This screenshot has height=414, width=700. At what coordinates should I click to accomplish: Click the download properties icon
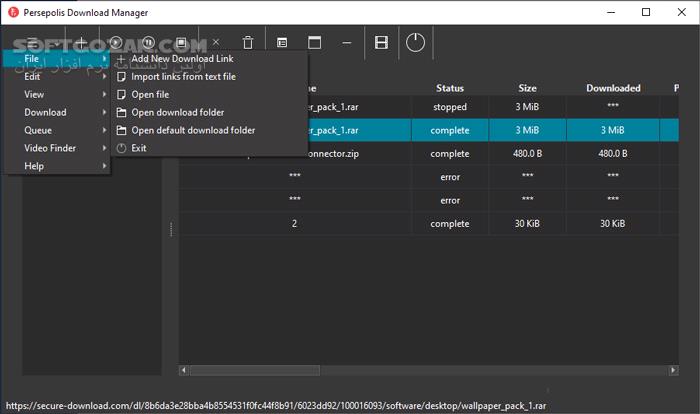282,43
